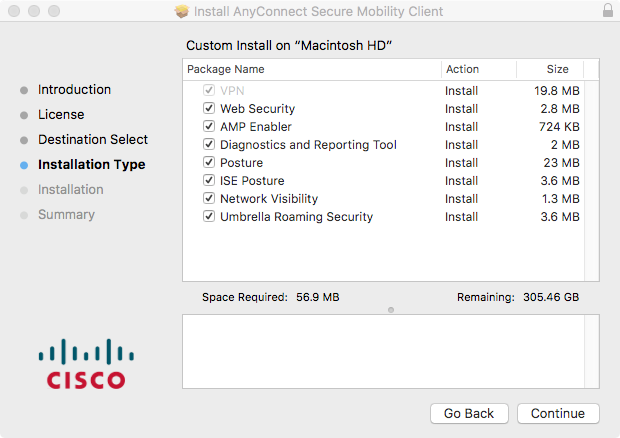Uncheck Umbrella Roaming Security

209,216
